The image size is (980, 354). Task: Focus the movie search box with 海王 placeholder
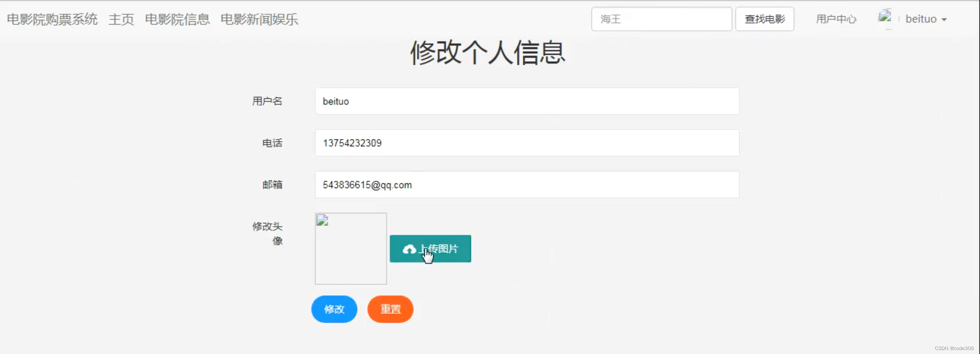[661, 19]
